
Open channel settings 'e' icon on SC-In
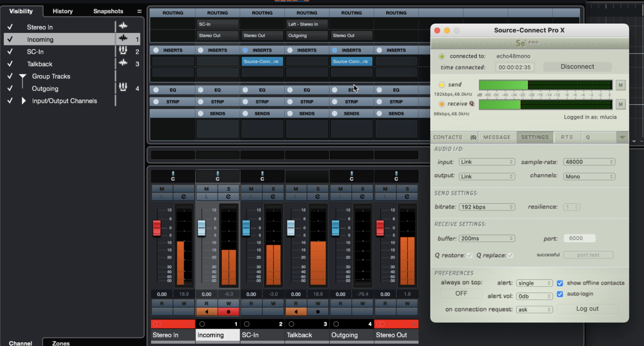[273, 197]
